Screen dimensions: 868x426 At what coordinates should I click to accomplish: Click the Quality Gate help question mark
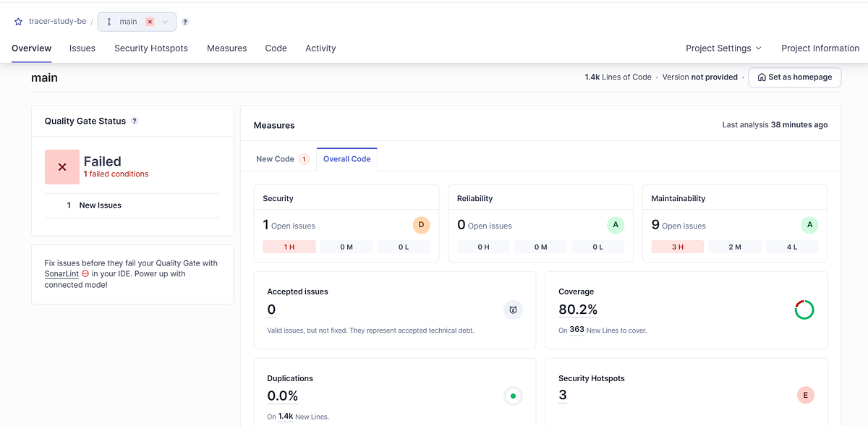tap(134, 121)
